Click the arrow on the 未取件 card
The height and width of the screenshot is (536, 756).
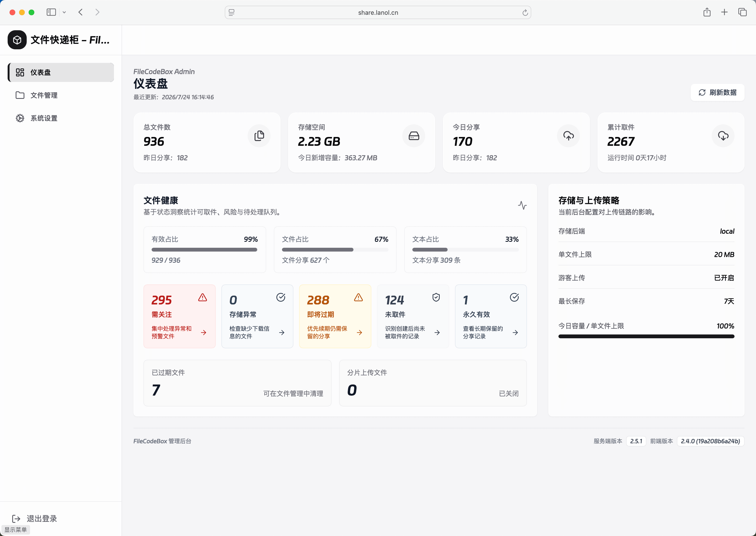click(437, 332)
